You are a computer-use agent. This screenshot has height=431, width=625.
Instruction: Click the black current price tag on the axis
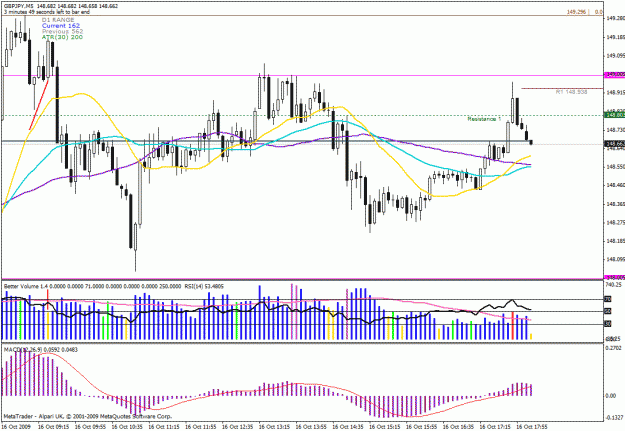coord(615,144)
